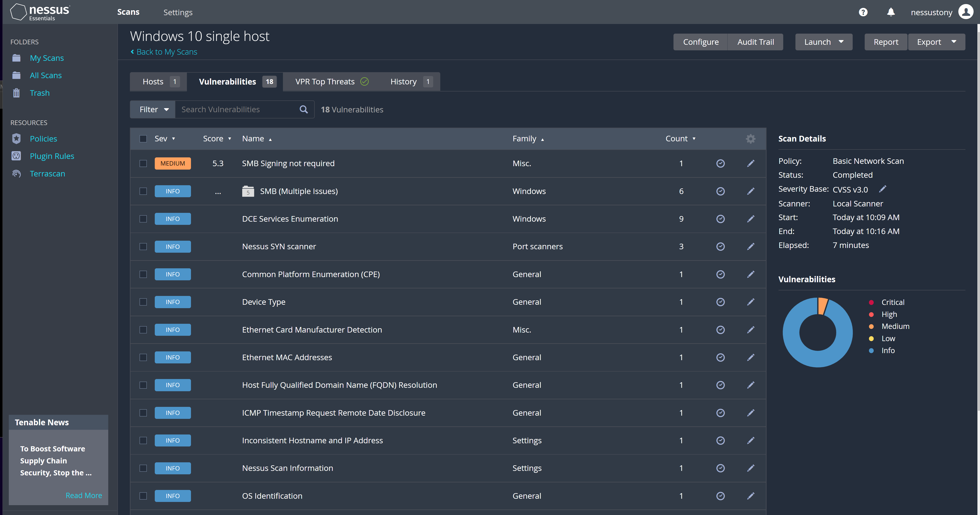This screenshot has height=515, width=980.
Task: Select all vulnerabilities with the header checkbox
Action: click(x=143, y=138)
